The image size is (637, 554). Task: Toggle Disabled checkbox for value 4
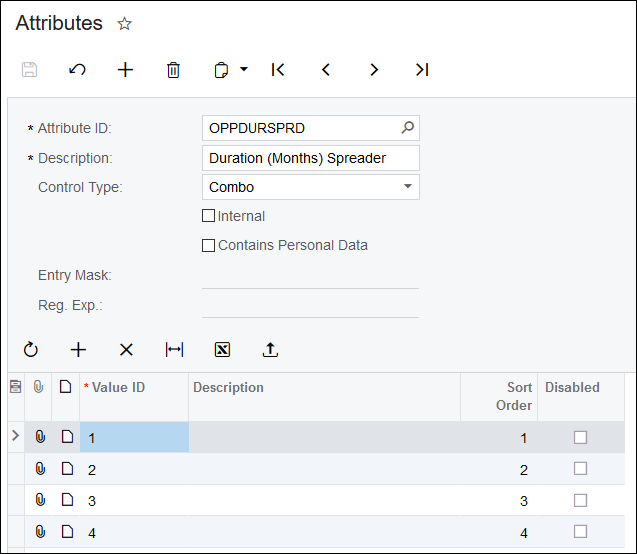point(580,531)
